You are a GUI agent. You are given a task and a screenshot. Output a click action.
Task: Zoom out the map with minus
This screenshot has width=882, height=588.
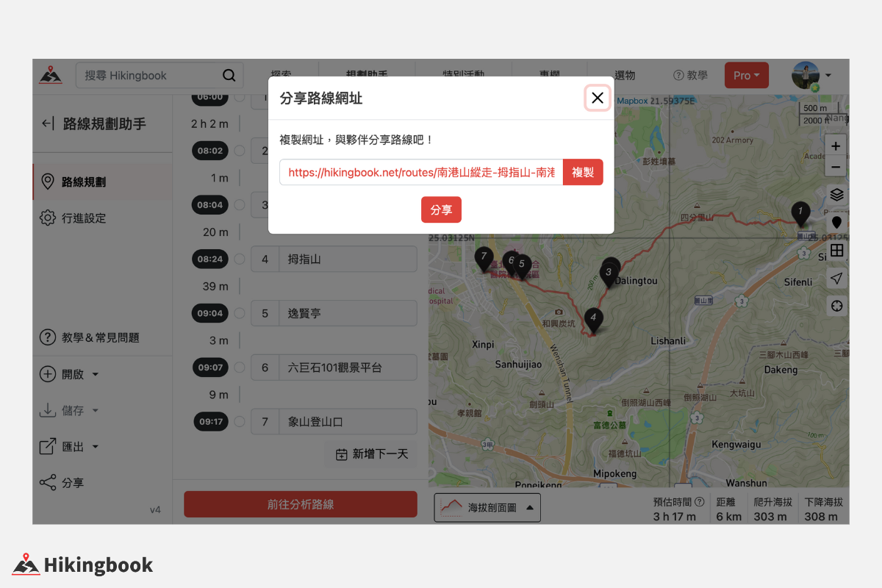pos(836,167)
